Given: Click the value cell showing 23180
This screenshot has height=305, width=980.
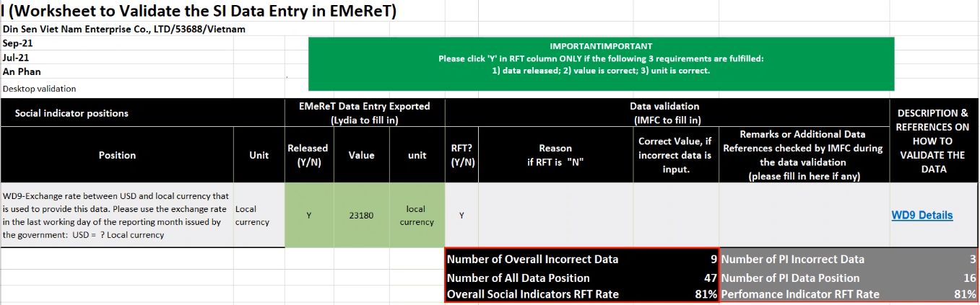Looking at the screenshot, I should point(360,215).
